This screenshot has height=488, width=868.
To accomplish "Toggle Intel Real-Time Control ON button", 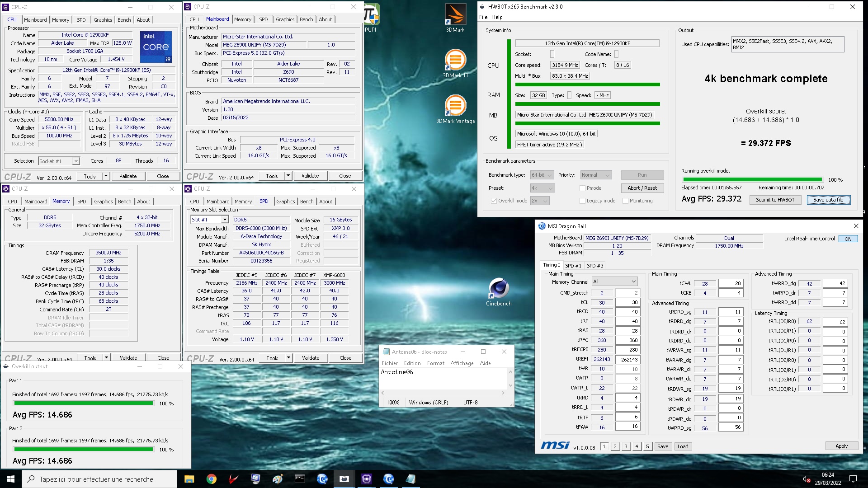I will coord(848,239).
